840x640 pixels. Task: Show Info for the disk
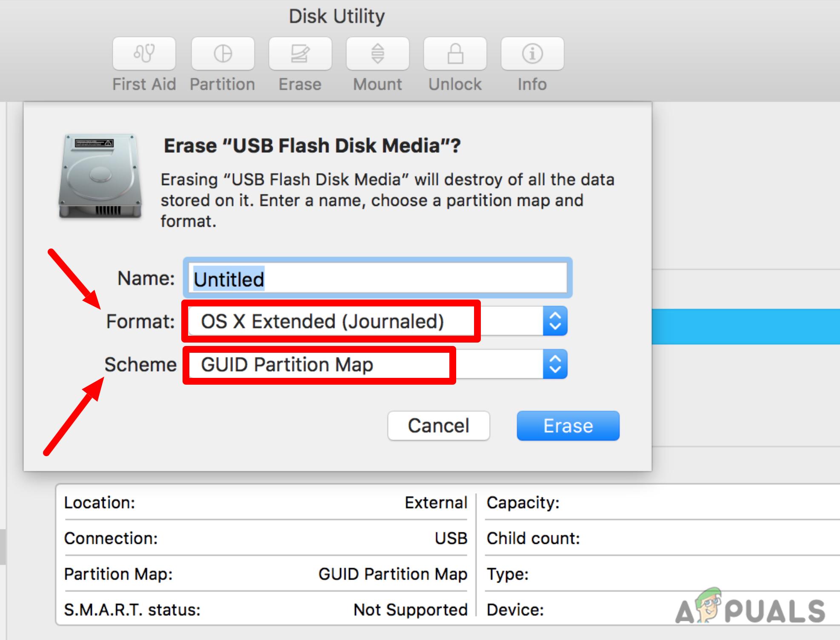[531, 54]
